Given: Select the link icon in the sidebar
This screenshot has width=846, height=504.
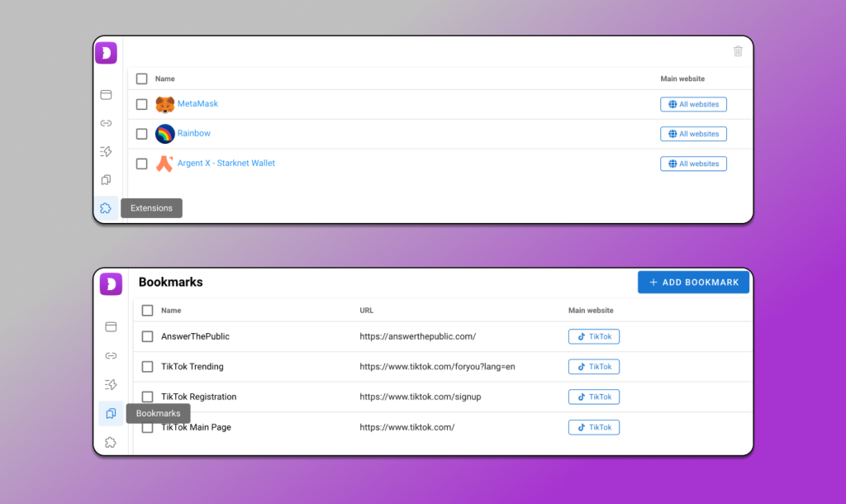Looking at the screenshot, I should tap(106, 123).
